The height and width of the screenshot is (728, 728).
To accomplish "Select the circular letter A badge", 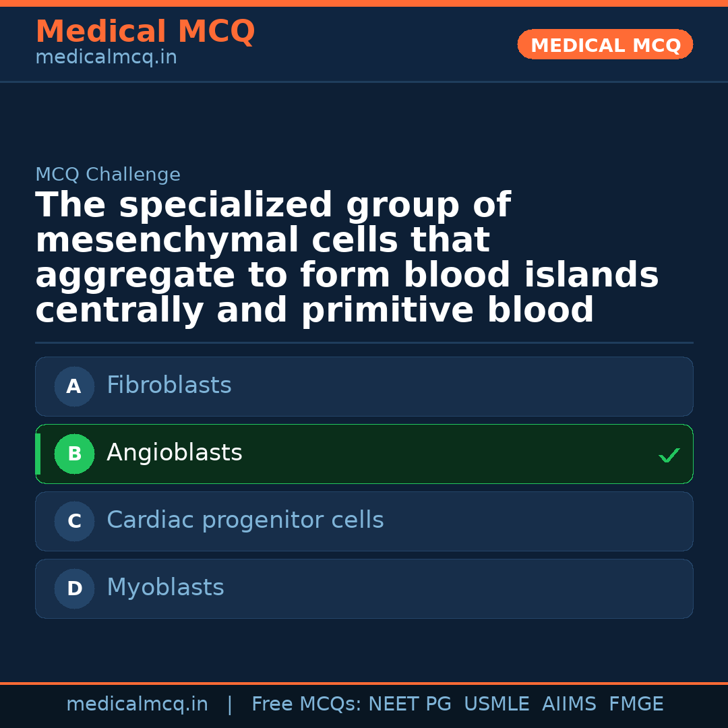I will (x=74, y=386).
